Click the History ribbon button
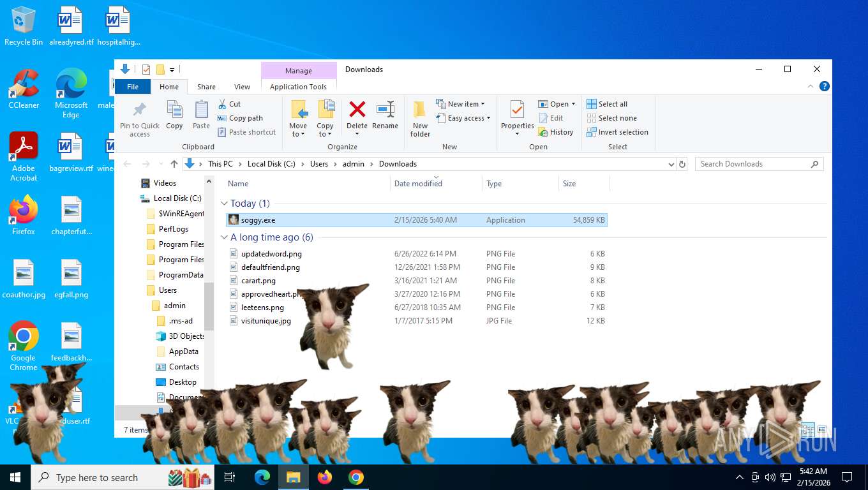This screenshot has height=490, width=868. coord(556,132)
